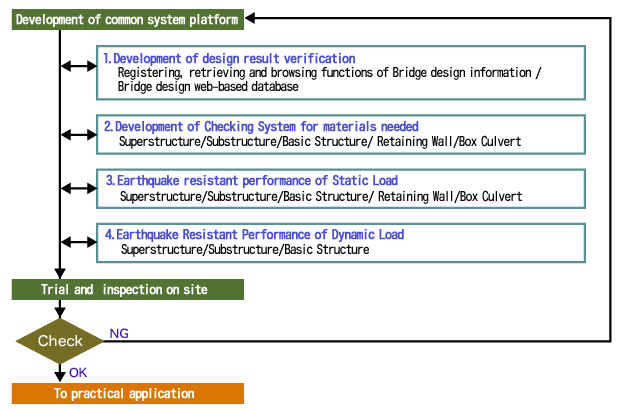Viewport: 628px width, 411px height.
Task: Click double-headed arrow beside Dynamic Load box
Action: pos(78,242)
